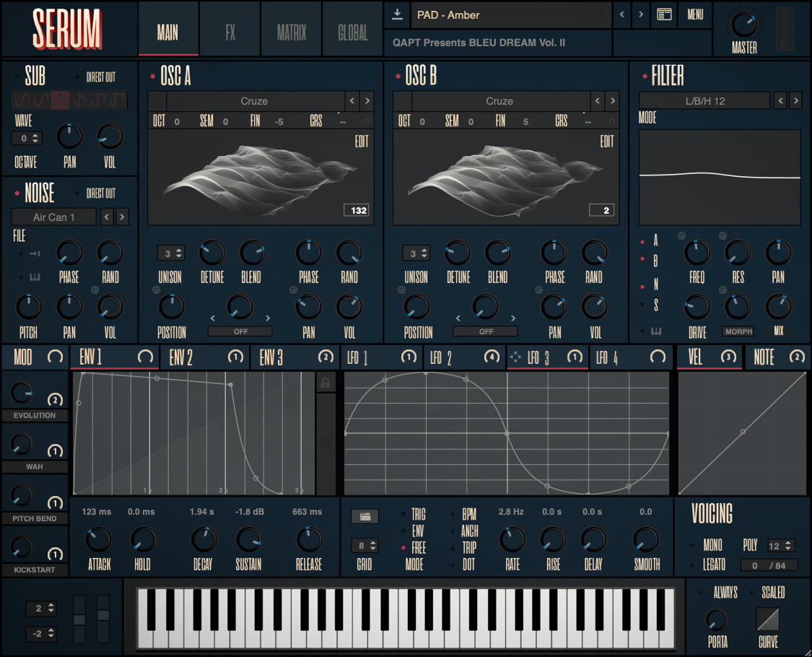Select the triangle sub wave shape
Image resolution: width=812 pixels, height=657 pixels.
coord(61,100)
